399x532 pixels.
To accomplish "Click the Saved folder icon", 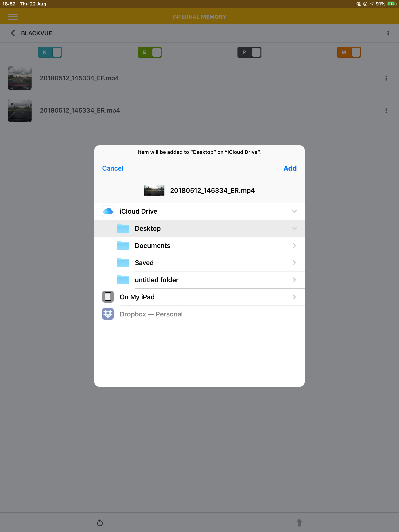I will pyautogui.click(x=123, y=262).
